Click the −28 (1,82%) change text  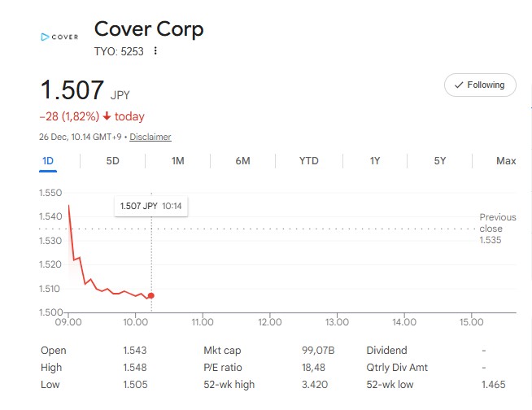69,116
